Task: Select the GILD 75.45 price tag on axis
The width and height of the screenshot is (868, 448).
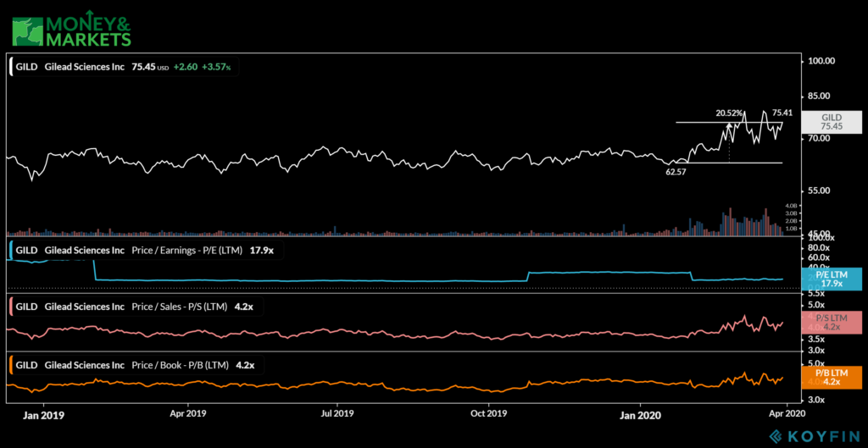Action: [x=832, y=121]
